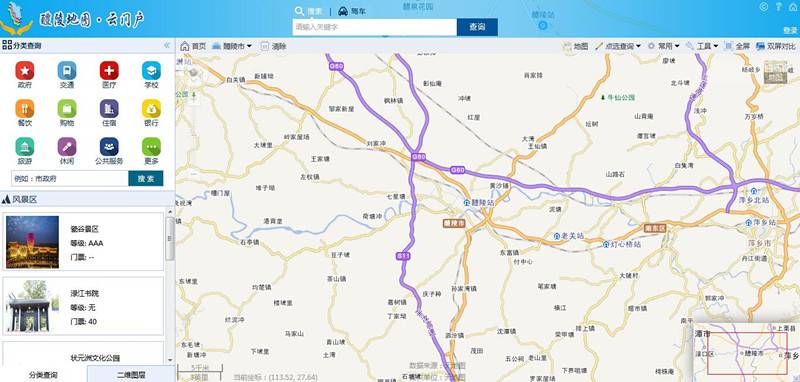Open the 工具 tools dropdown
The height and width of the screenshot is (382, 800).
[703, 46]
